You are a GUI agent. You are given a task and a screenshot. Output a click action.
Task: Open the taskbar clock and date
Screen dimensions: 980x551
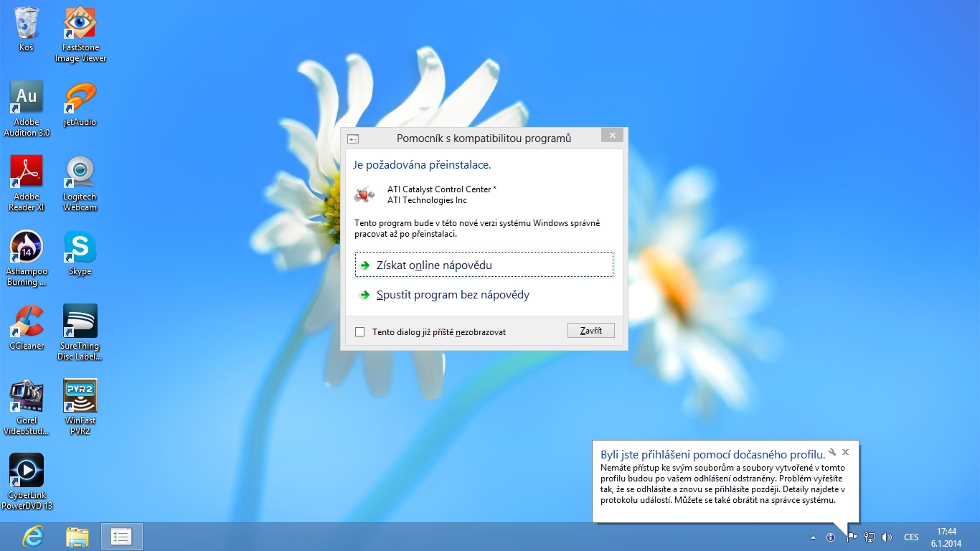tap(946, 537)
